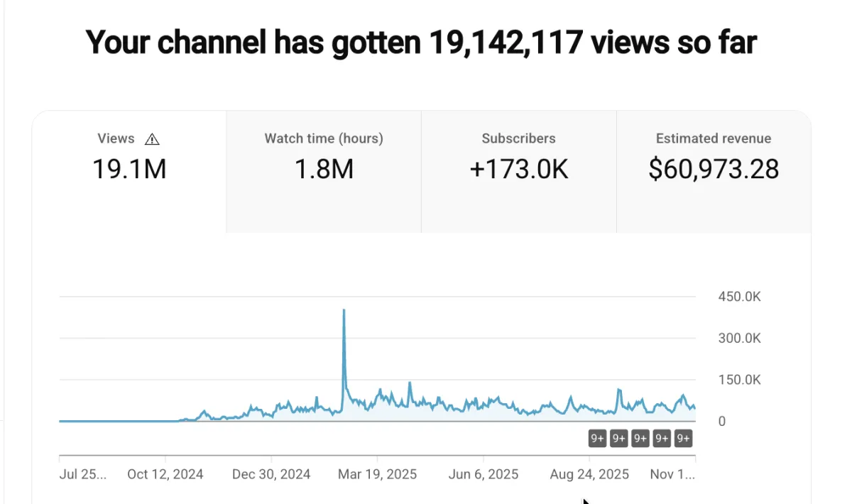Click the Jun 6, 2025 date label

484,474
